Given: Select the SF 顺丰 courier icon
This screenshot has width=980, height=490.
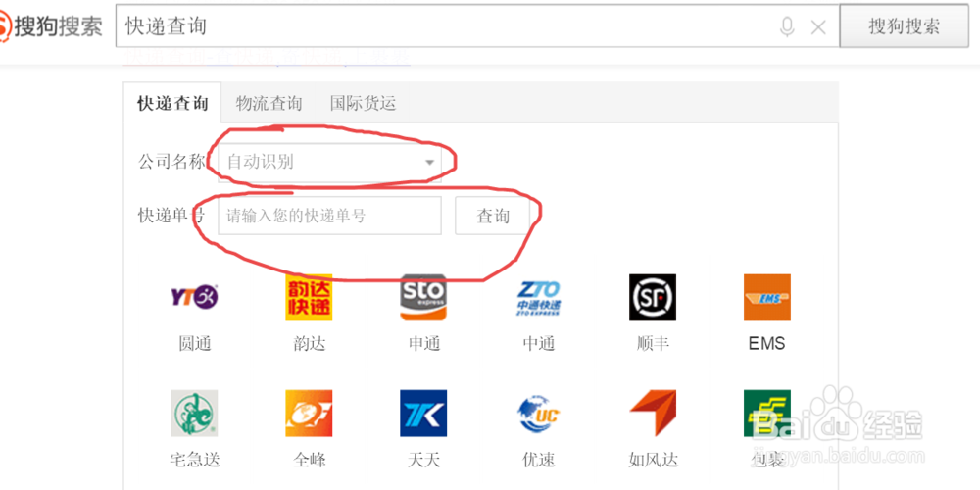Looking at the screenshot, I should pyautogui.click(x=653, y=298).
